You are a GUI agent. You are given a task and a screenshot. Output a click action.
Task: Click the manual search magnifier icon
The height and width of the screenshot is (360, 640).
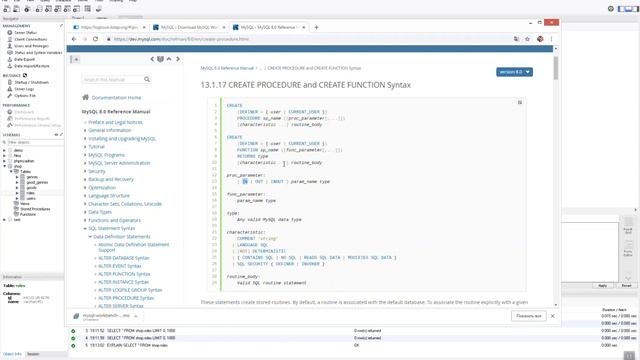click(x=147, y=79)
